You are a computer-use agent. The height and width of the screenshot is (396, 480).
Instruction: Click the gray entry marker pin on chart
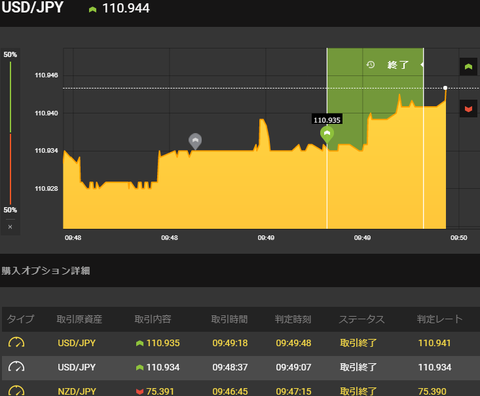click(x=195, y=141)
